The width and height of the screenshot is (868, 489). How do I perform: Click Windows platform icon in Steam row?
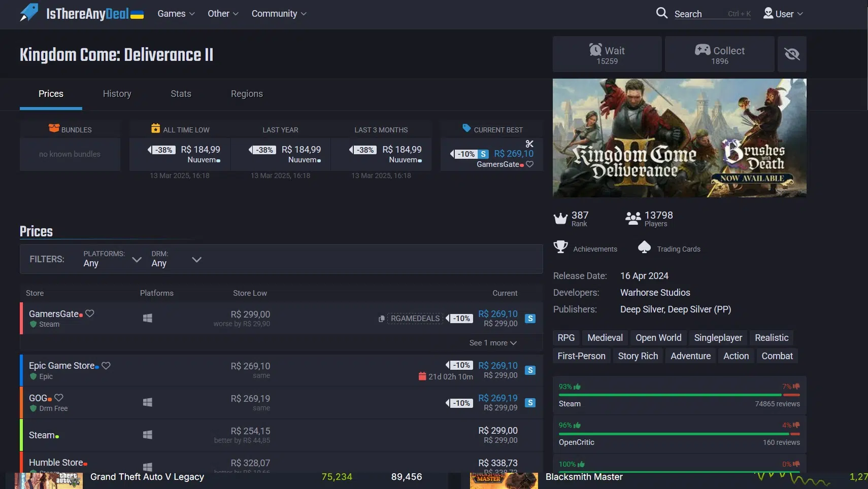click(x=148, y=435)
